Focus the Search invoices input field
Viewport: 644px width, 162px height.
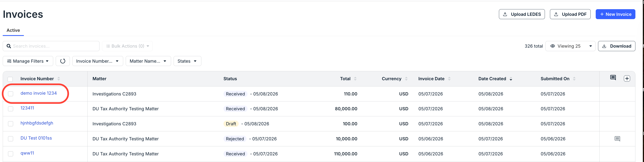point(51,46)
